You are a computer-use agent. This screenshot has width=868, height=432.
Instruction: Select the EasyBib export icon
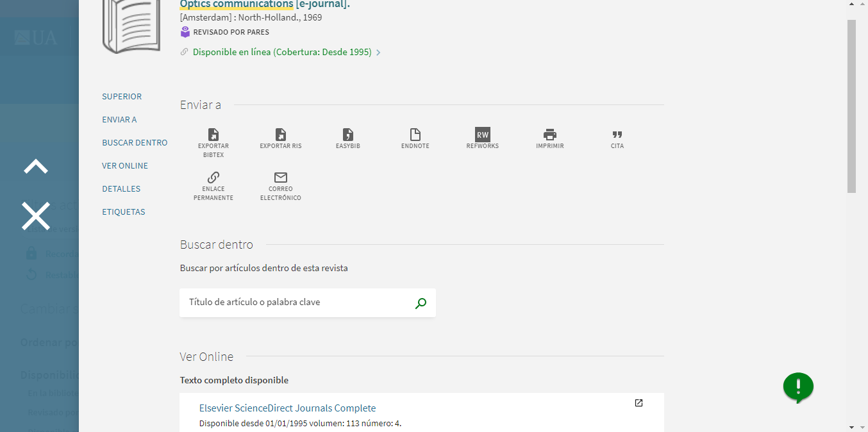tap(348, 135)
